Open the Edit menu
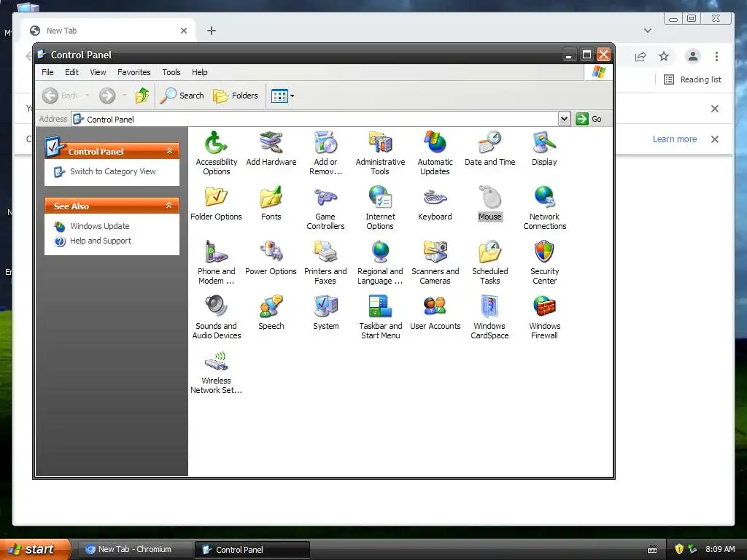The height and width of the screenshot is (560, 747). coord(71,72)
